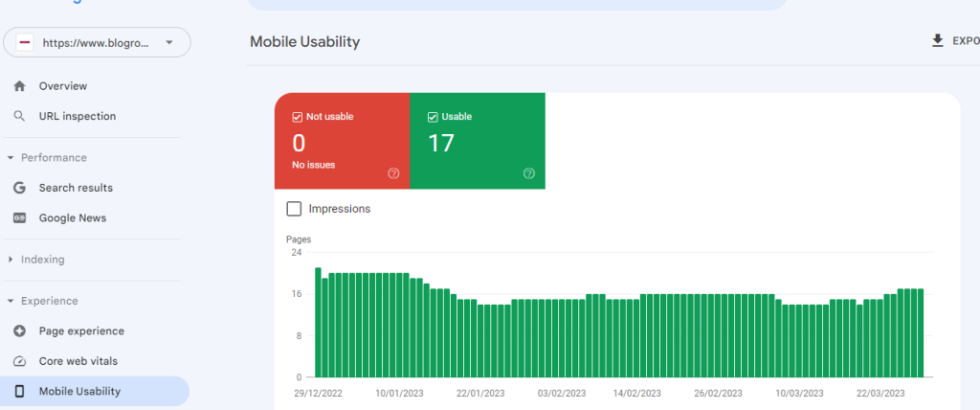Collapse the Experience section
This screenshot has width=980, height=410.
tap(10, 301)
